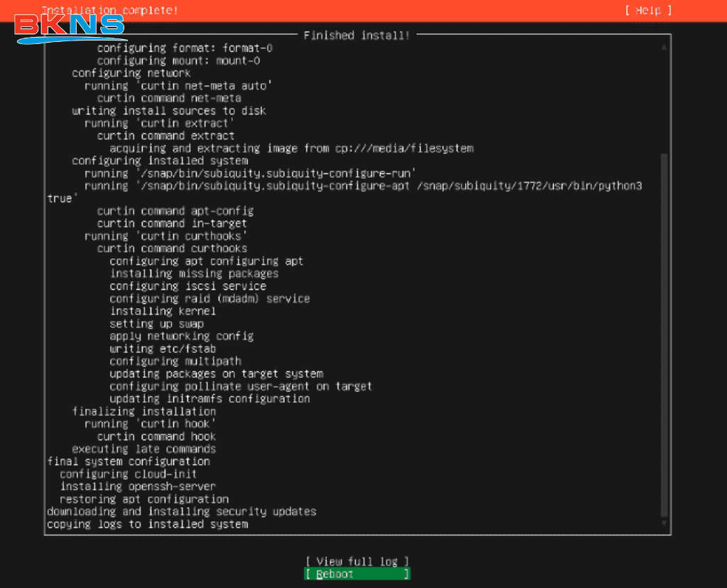727x588 pixels.
Task: Click the 'setting up swap' log entry
Action: coord(156,324)
